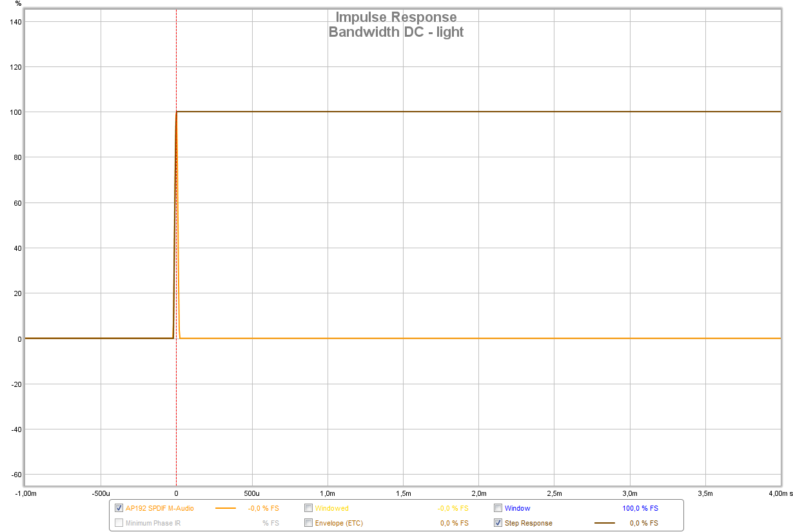Click the 120 vertical axis label
Viewport: 793px width, 532px height.
15,67
